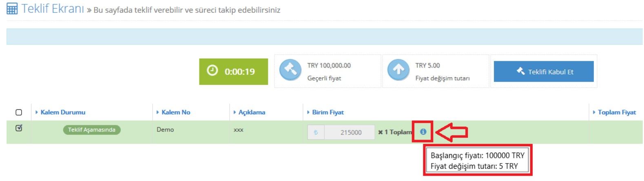
Task: Click the Başlangıç fiyatı tooltip box
Action: tap(478, 161)
